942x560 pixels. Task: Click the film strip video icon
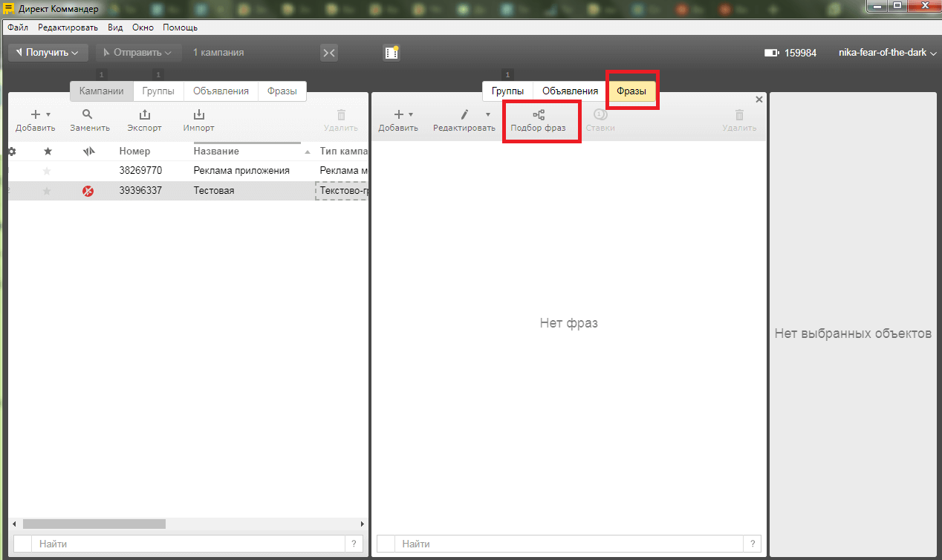[x=392, y=53]
